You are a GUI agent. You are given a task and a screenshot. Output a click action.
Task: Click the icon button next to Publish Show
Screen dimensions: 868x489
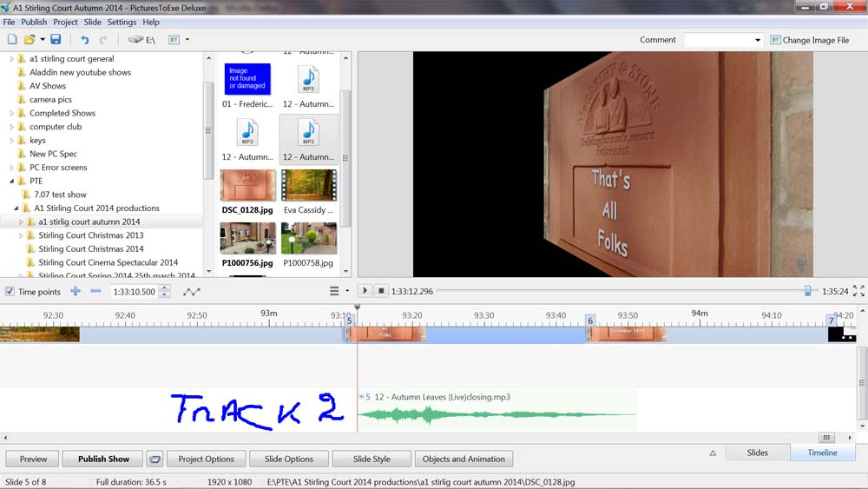(155, 459)
